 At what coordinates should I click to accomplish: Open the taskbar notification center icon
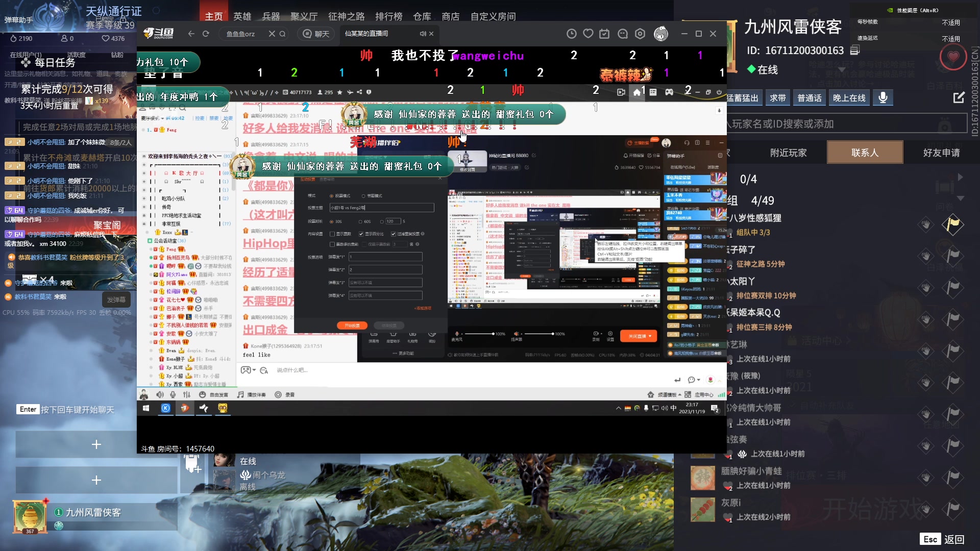pos(715,409)
